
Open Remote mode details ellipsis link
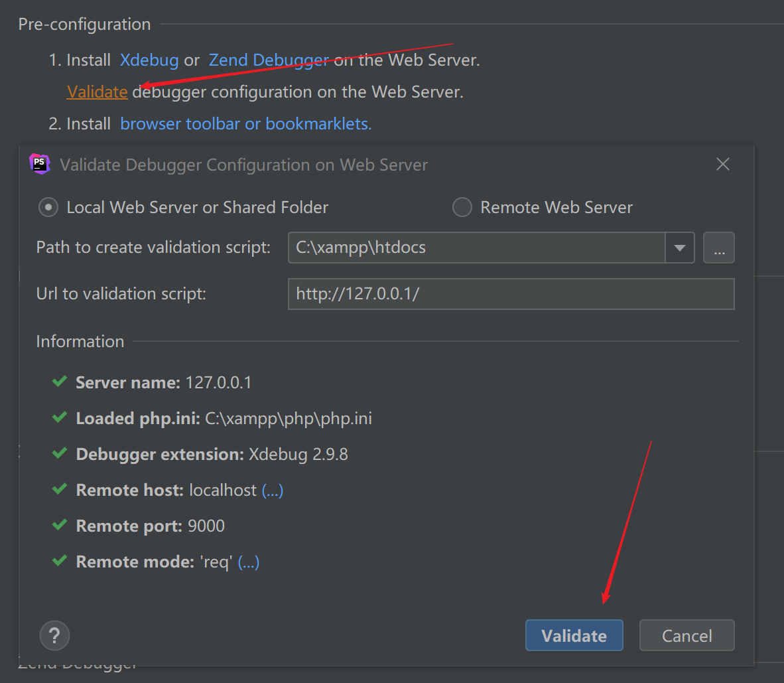pyautogui.click(x=249, y=562)
